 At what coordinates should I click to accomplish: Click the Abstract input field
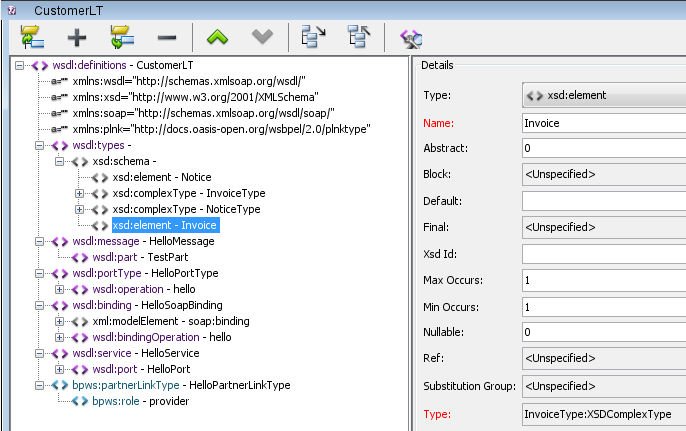tap(604, 148)
